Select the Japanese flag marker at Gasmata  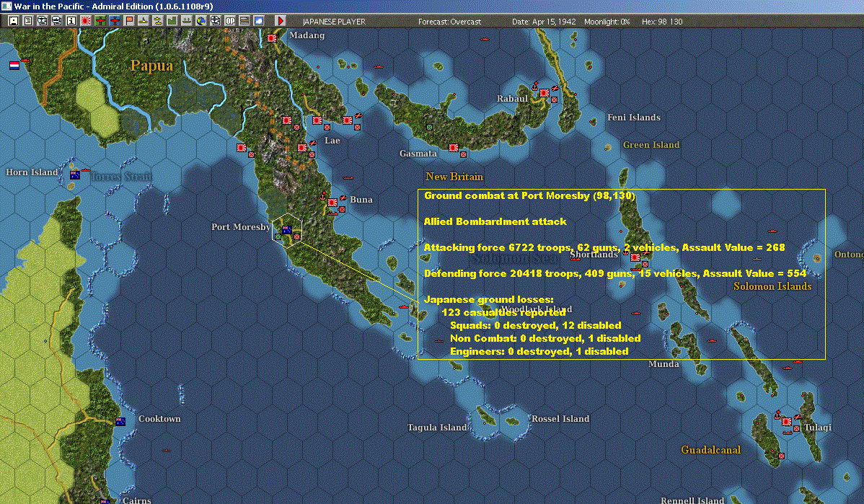[454, 148]
